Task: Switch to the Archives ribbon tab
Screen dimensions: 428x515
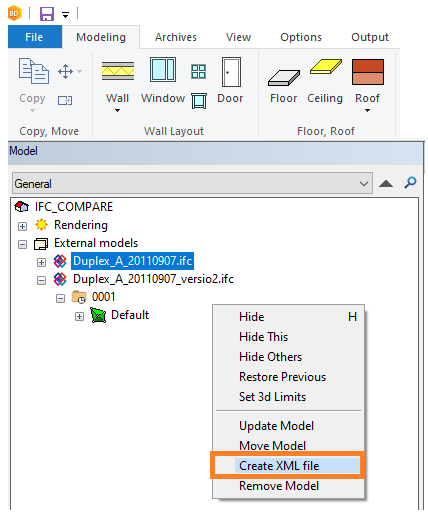Action: [x=176, y=37]
